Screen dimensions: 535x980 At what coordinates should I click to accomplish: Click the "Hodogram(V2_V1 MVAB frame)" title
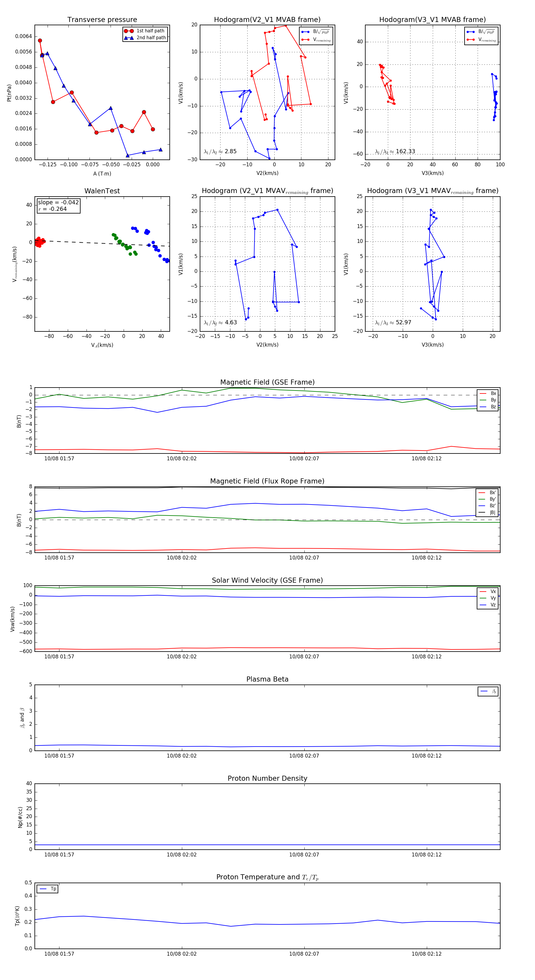(x=267, y=20)
